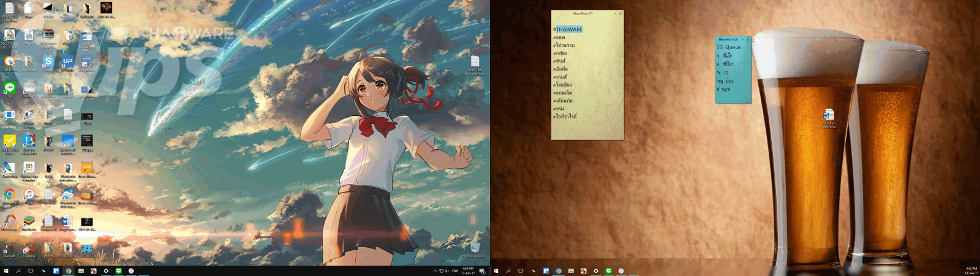Screen dimensions: 980x276
Task: Open File Explorer on the anime-desktop taskbar
Action: pyautogui.click(x=81, y=270)
